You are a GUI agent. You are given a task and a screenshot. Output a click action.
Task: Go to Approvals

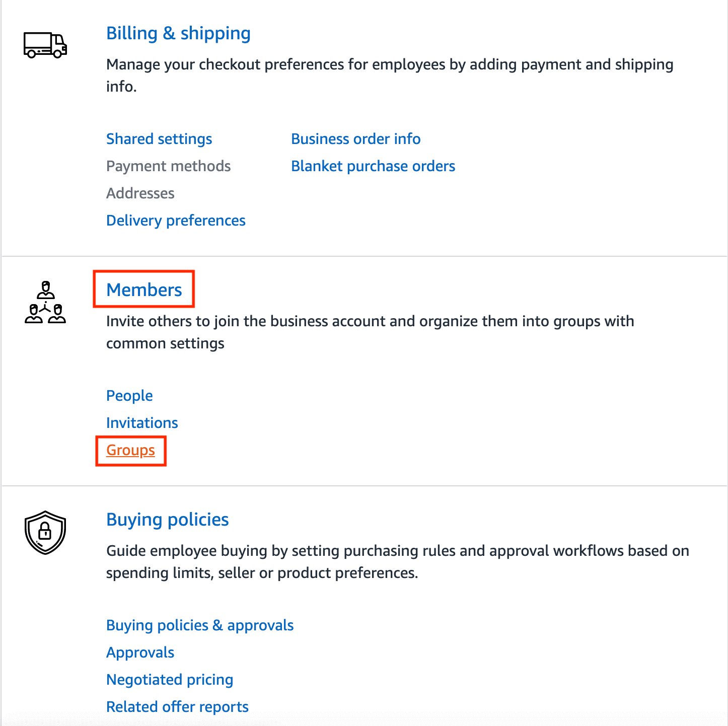point(140,652)
